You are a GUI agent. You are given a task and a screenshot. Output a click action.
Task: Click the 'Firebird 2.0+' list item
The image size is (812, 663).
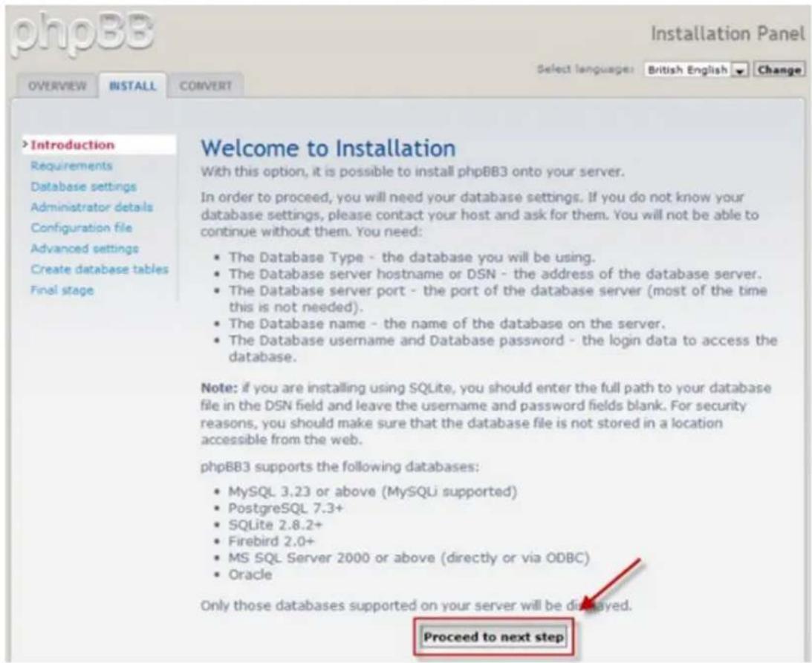point(271,541)
